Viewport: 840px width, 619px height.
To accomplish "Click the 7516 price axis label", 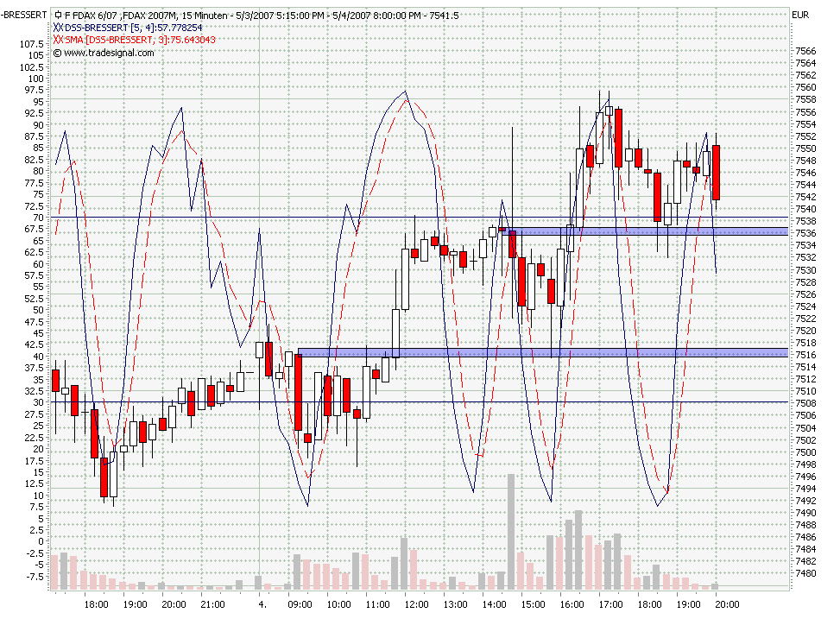I will (805, 355).
